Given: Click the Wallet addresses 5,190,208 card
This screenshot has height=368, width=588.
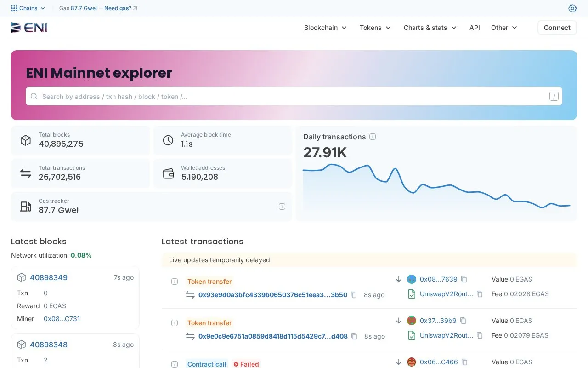Looking at the screenshot, I should [223, 173].
